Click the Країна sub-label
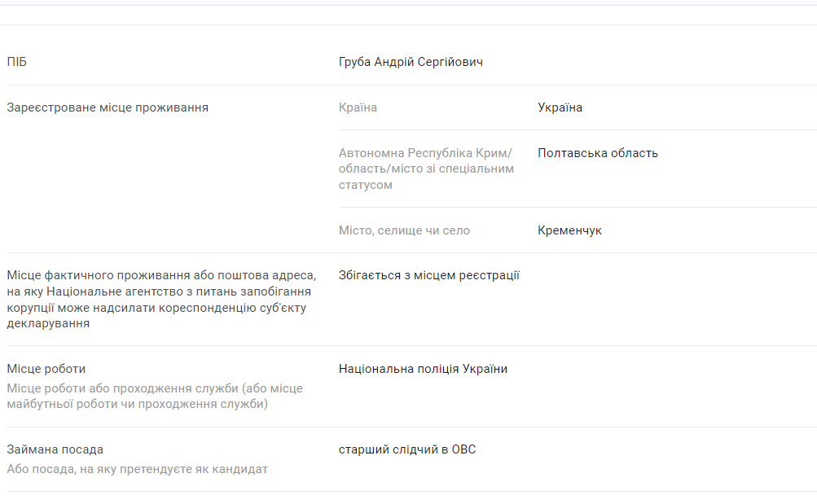The width and height of the screenshot is (817, 504). [358, 107]
